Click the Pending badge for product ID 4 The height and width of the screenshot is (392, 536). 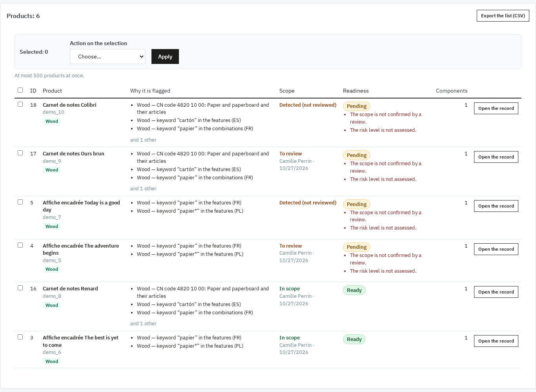357,247
